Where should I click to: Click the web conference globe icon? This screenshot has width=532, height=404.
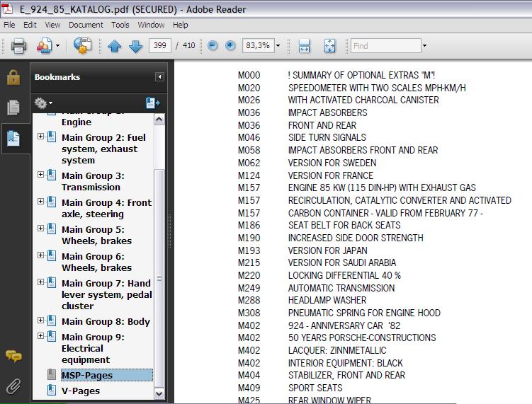82,45
